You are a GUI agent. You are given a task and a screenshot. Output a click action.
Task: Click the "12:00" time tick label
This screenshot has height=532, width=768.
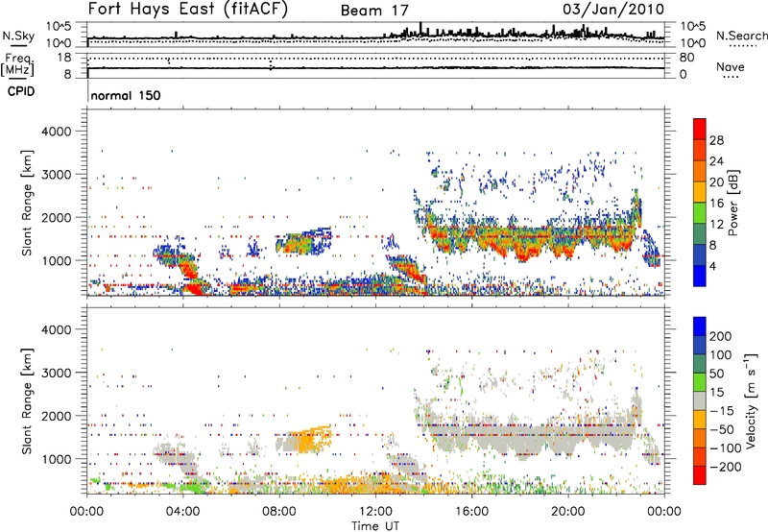point(375,512)
